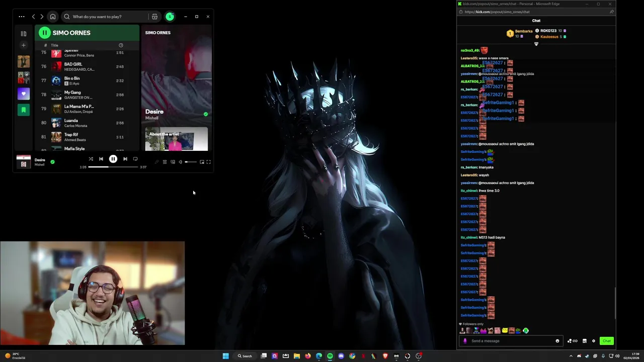This screenshot has width=644, height=362.
Task: Toggle repeat mode in Spotify
Action: 135,159
